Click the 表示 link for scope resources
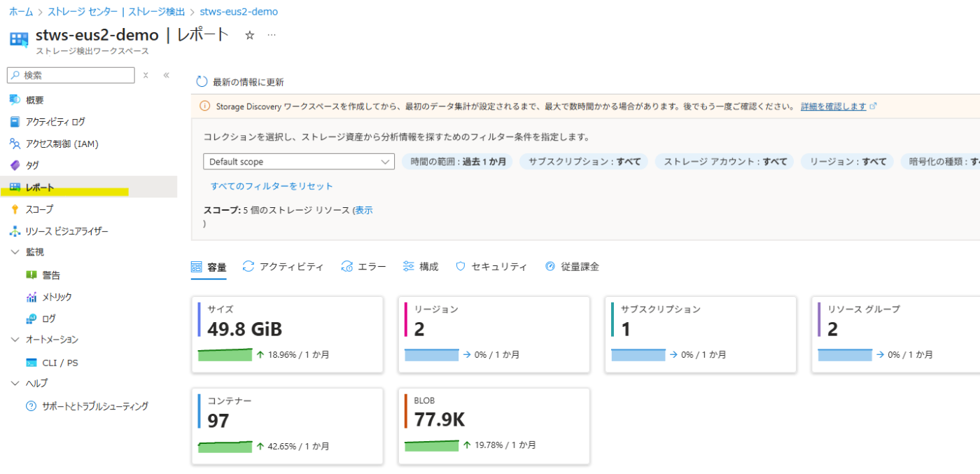The width and height of the screenshot is (980, 474). [x=364, y=210]
